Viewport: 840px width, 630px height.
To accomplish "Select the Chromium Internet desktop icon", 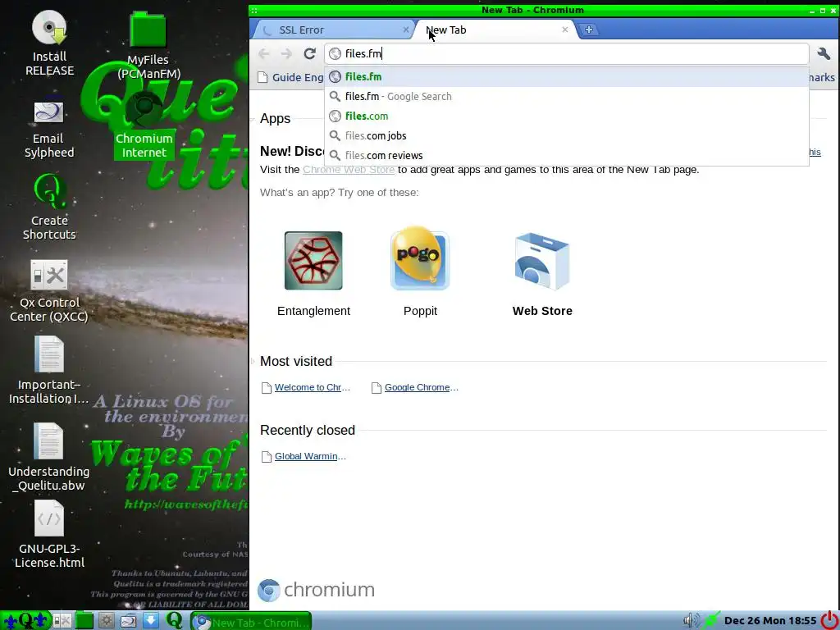I will (144, 126).
